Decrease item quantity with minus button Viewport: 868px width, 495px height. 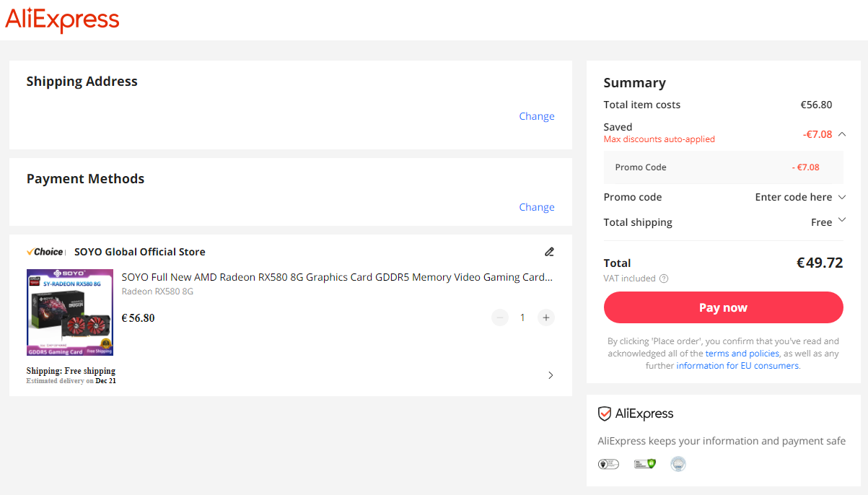(x=500, y=317)
